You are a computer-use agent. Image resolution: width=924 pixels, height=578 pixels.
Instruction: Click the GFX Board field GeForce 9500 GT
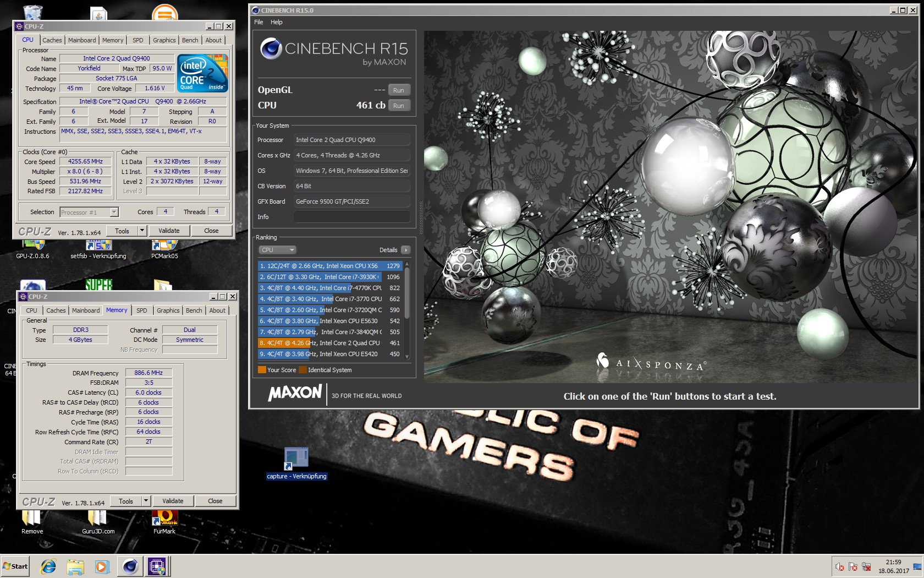tap(352, 201)
